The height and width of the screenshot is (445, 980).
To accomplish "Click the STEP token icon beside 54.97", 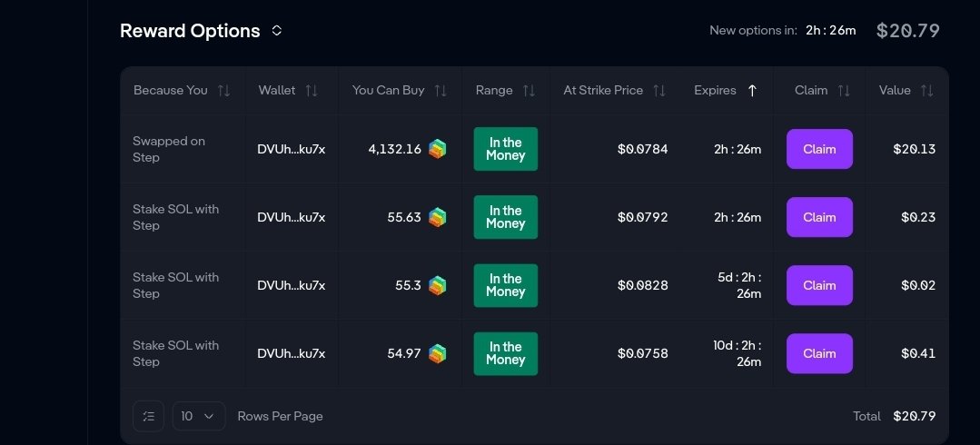I will tap(438, 354).
